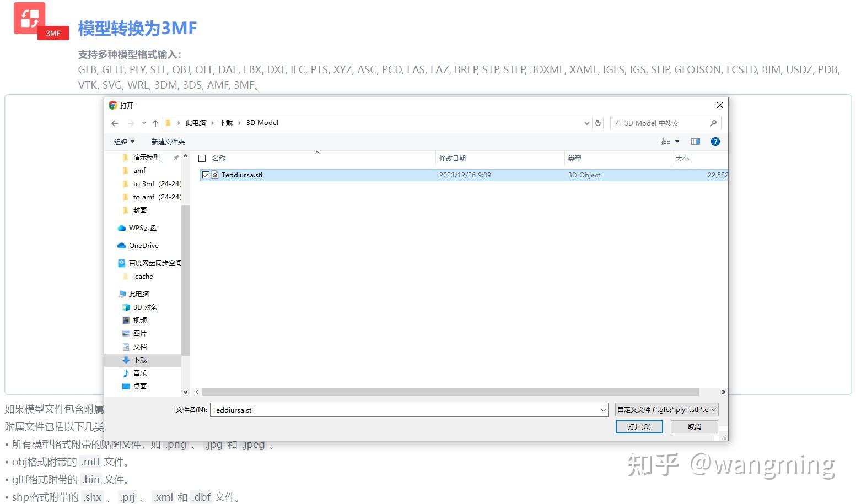Click the 百度网盘同步空间 sync icon
Viewport: 856px width, 504px height.
click(122, 263)
